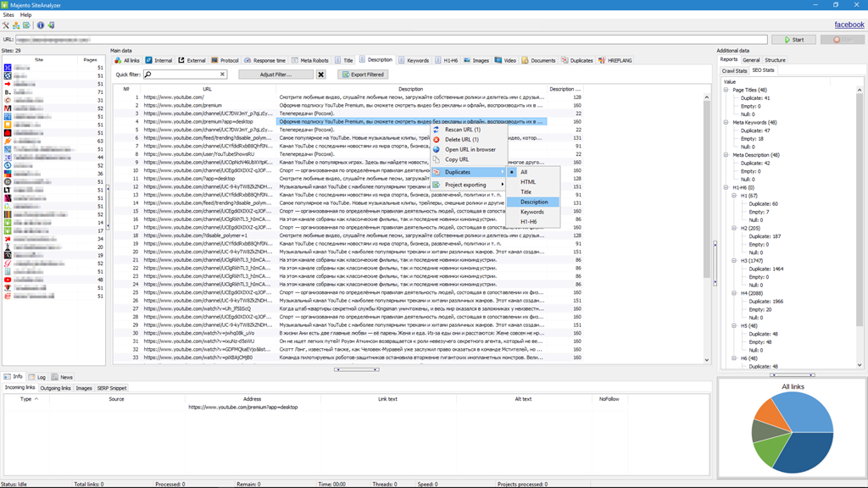Click the SEO Stats tree vertical scrollbar
This screenshot has height=488, width=868.
click(860, 227)
